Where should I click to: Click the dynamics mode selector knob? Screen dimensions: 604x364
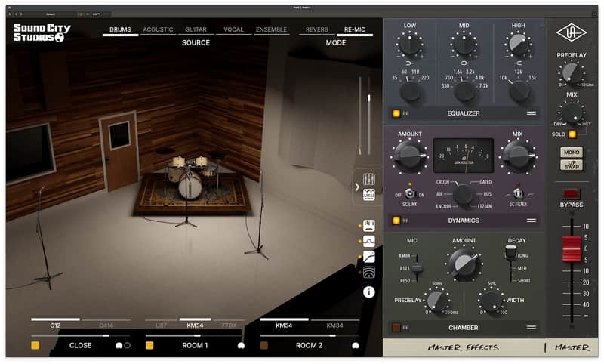tap(463, 194)
